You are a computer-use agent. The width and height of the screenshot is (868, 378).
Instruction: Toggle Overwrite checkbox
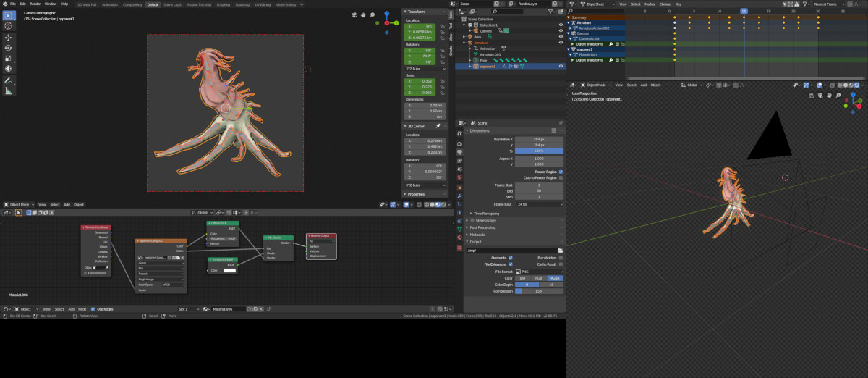[511, 257]
